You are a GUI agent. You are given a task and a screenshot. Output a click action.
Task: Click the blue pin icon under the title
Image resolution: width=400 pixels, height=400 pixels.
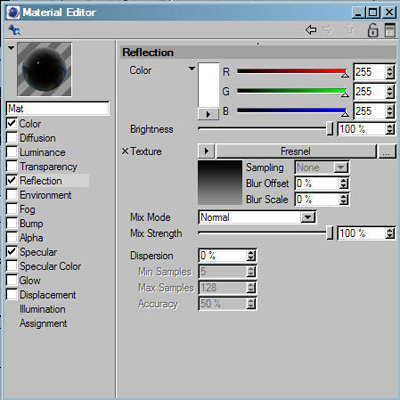(14, 30)
